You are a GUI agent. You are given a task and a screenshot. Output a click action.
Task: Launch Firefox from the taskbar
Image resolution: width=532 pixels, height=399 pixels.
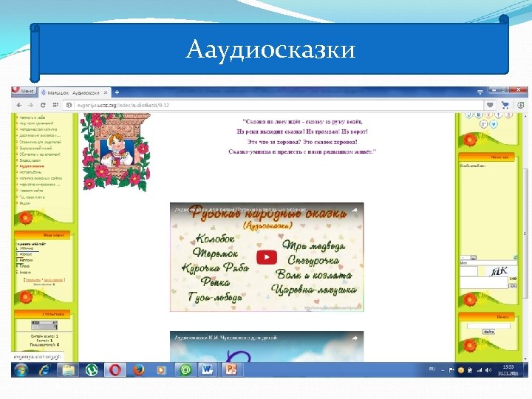(x=138, y=370)
